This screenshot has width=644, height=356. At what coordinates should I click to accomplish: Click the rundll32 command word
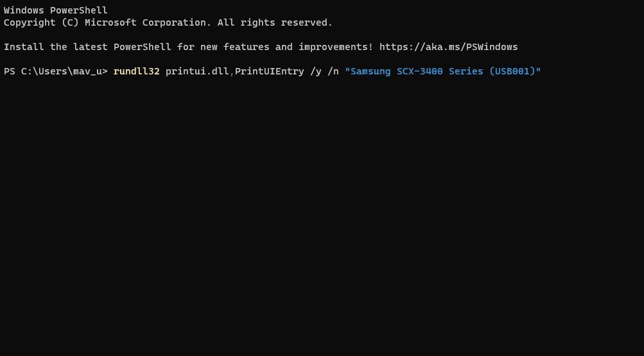pos(136,71)
